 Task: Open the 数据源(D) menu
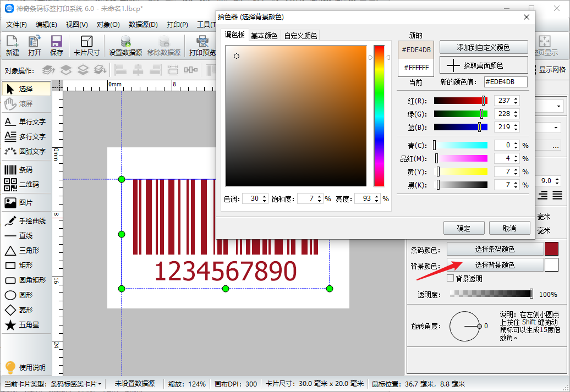click(x=143, y=25)
